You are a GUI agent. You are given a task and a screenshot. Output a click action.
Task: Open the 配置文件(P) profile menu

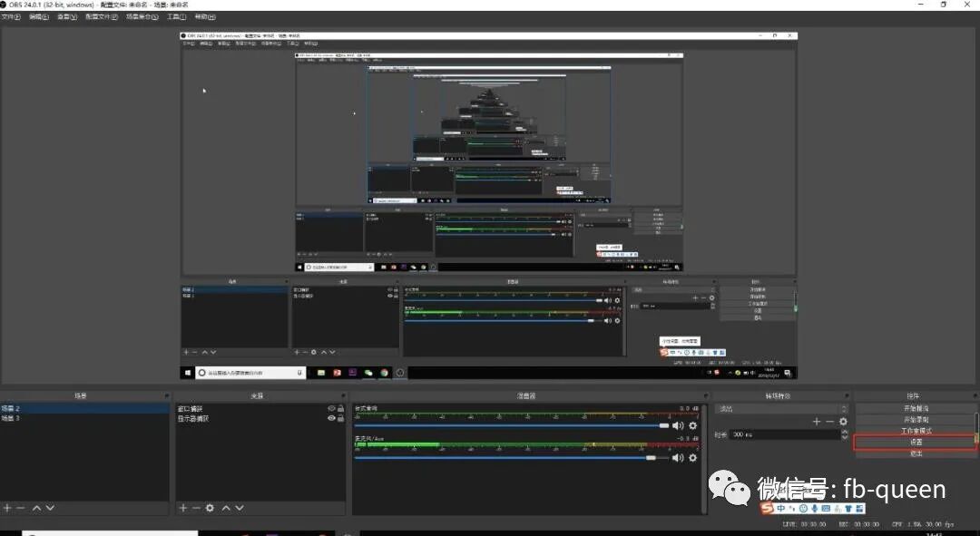coord(102,17)
